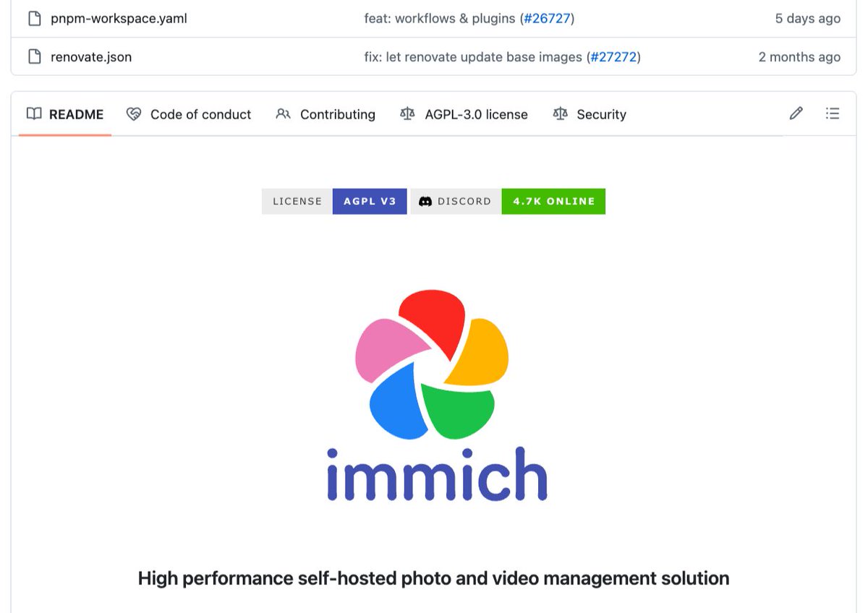Click the immich flower logo image
Viewport: 868px width, 613px height.
[x=432, y=364]
